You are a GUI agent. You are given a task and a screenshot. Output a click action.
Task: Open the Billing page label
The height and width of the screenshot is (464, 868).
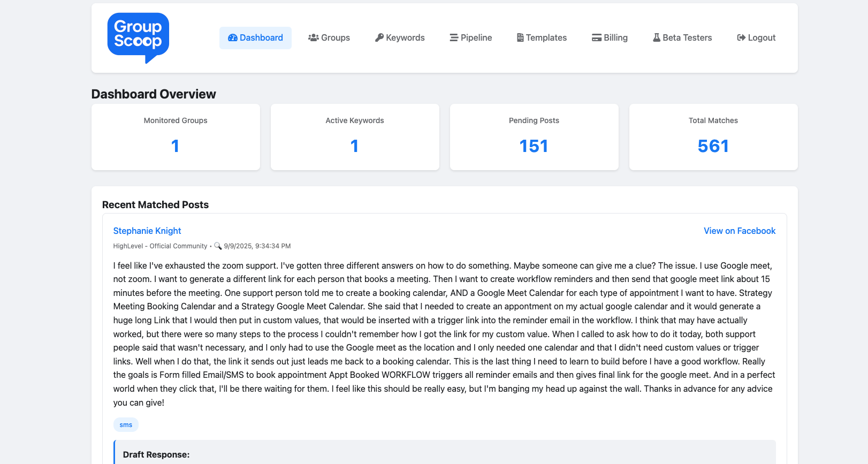coord(615,38)
